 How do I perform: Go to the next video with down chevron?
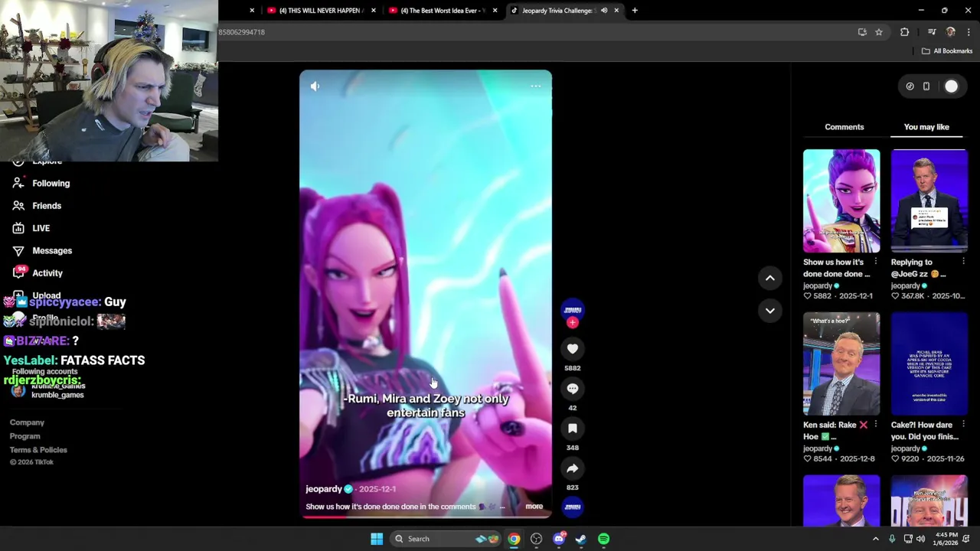pyautogui.click(x=770, y=311)
